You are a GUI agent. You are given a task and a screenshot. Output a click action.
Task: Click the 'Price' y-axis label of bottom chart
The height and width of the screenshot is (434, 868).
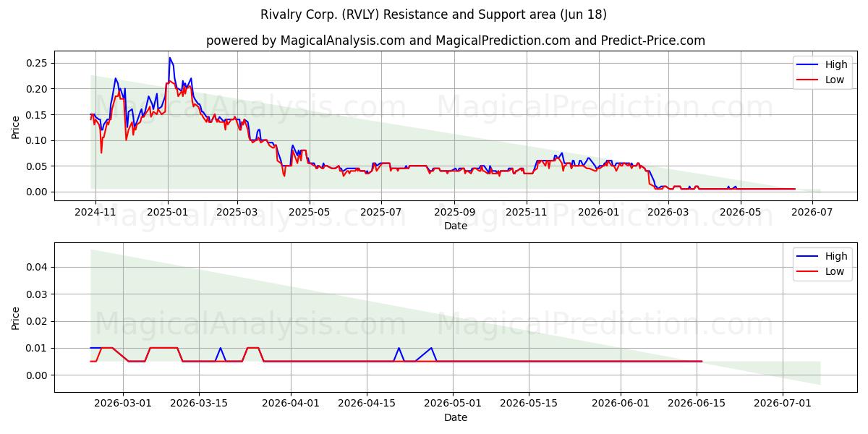pos(16,318)
